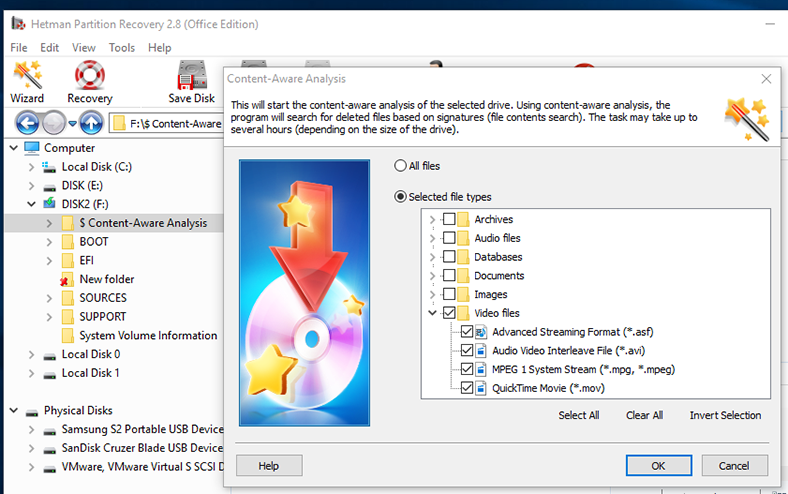Collapse the Physical Disks section
The height and width of the screenshot is (494, 788).
14,411
